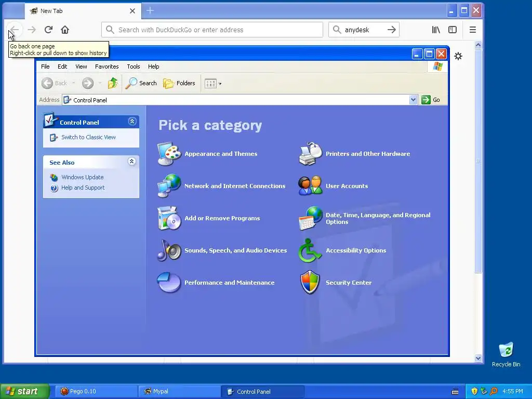Click Mypal page scrollbar down arrow

(x=478, y=358)
